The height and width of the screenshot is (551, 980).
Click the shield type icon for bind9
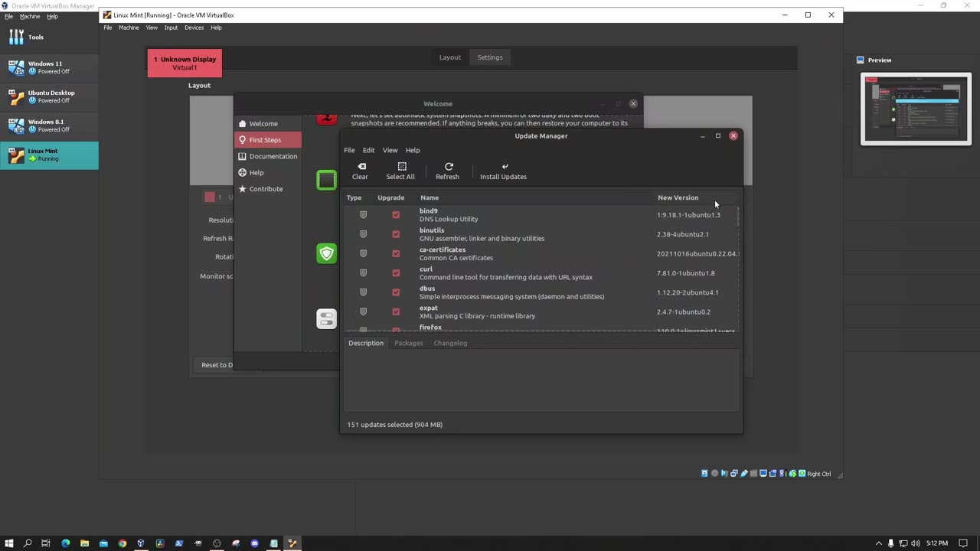[364, 215]
